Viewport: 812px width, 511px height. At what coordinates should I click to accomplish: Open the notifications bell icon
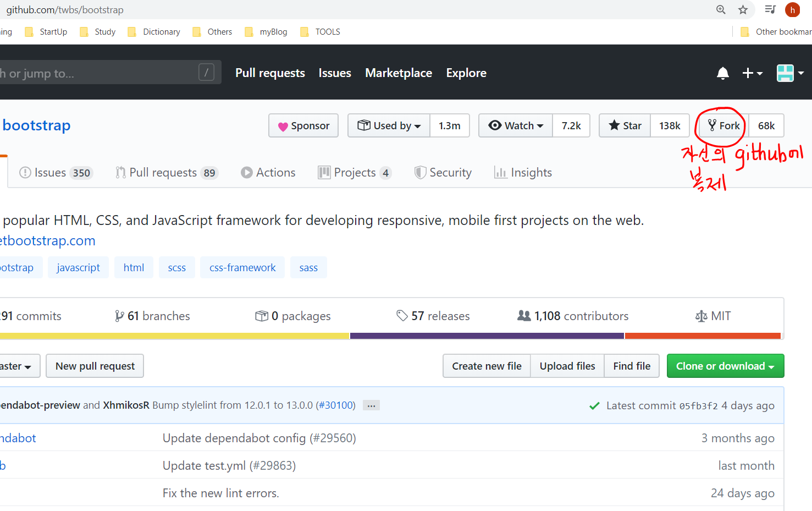click(x=723, y=73)
